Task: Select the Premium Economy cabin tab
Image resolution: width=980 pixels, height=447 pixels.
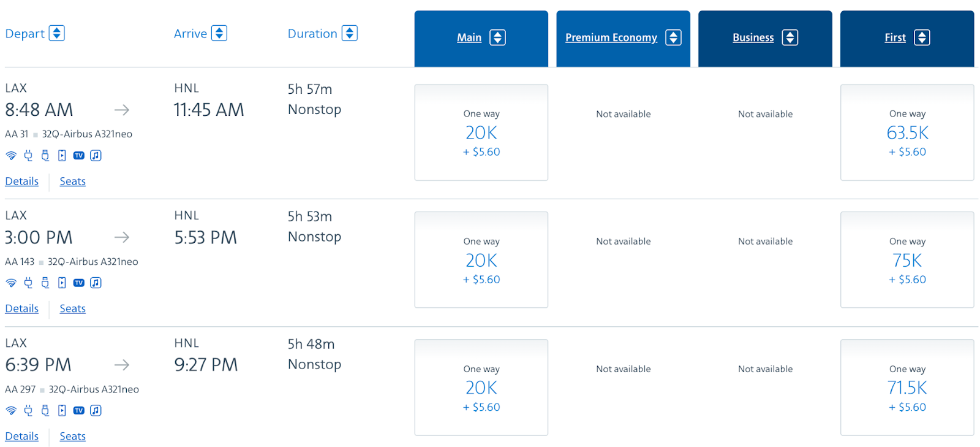Action: click(611, 38)
